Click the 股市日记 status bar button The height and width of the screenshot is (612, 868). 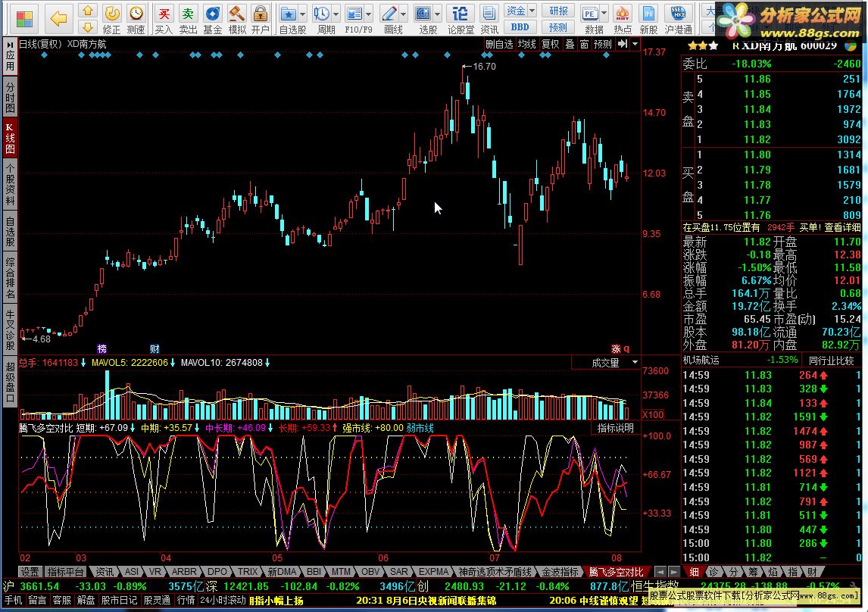click(119, 601)
